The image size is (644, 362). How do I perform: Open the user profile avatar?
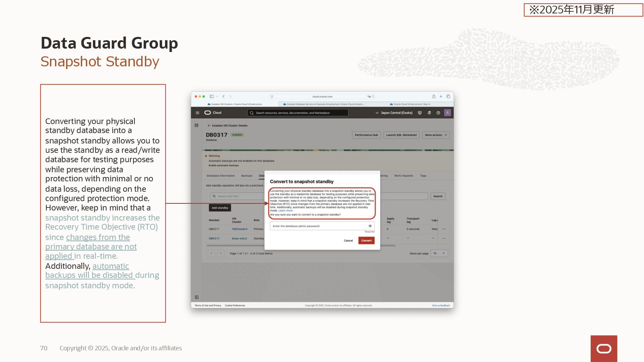tap(447, 113)
